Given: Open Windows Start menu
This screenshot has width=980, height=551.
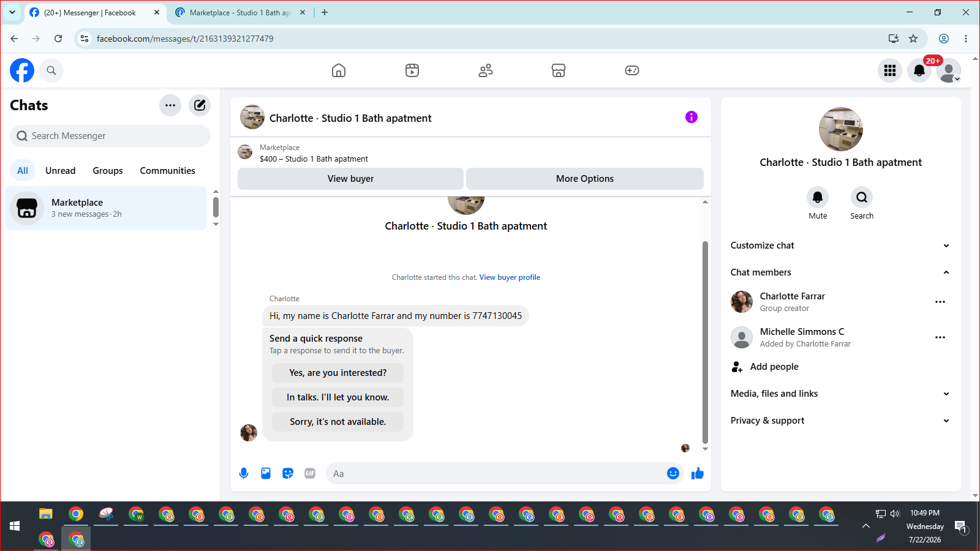Looking at the screenshot, I should click(15, 526).
